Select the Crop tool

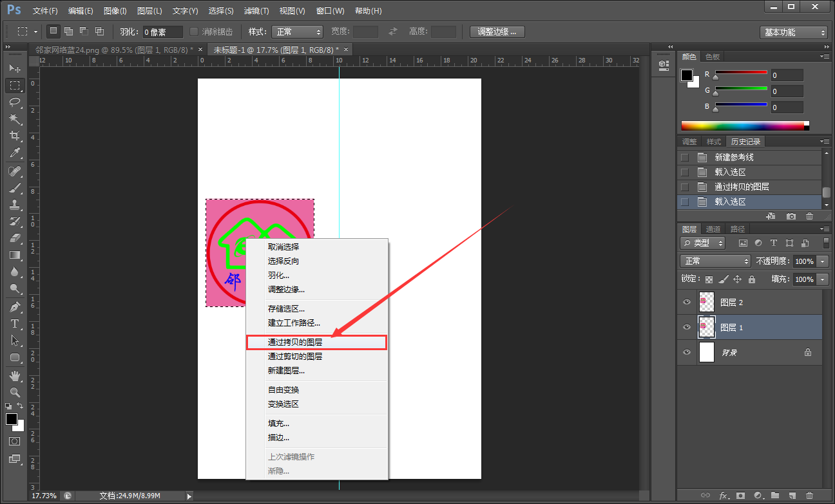coord(15,136)
